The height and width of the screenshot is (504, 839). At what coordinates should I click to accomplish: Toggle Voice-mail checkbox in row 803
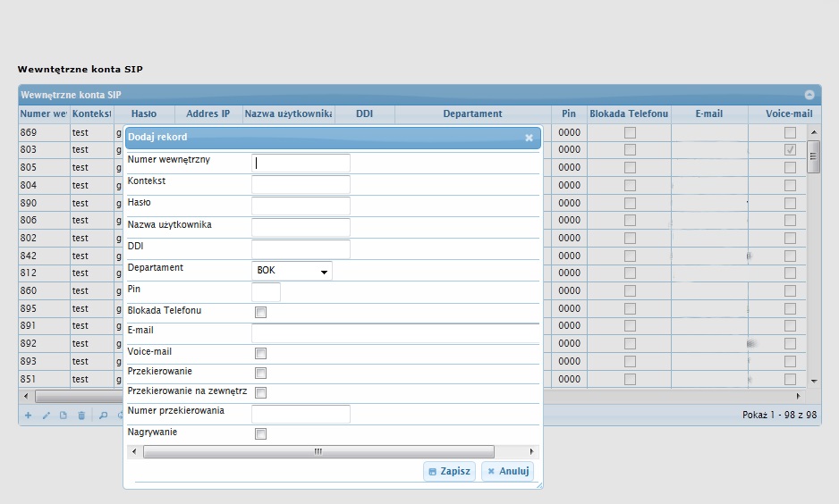click(x=790, y=149)
